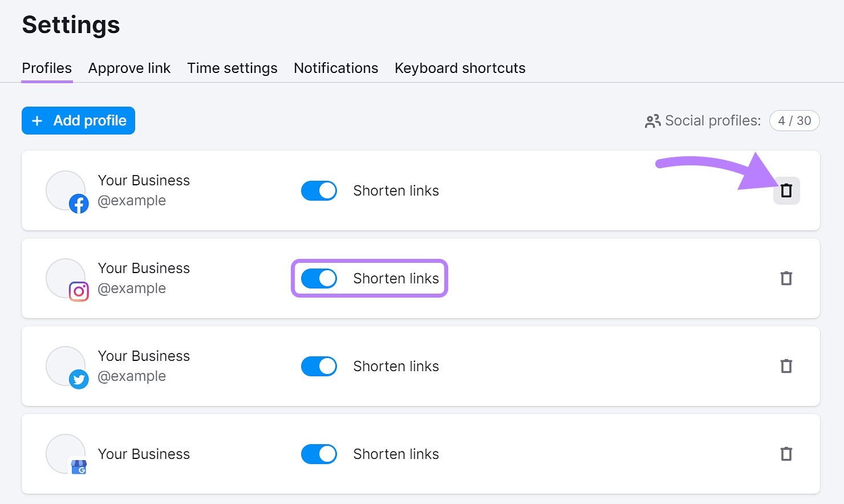Turn off Shorten links for the Twitter profile
The width and height of the screenshot is (844, 504).
pos(319,366)
